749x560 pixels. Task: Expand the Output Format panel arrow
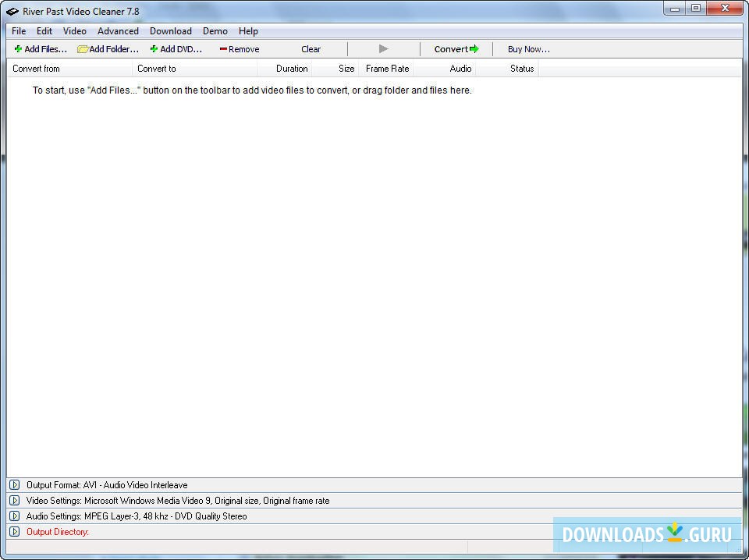[x=14, y=485]
